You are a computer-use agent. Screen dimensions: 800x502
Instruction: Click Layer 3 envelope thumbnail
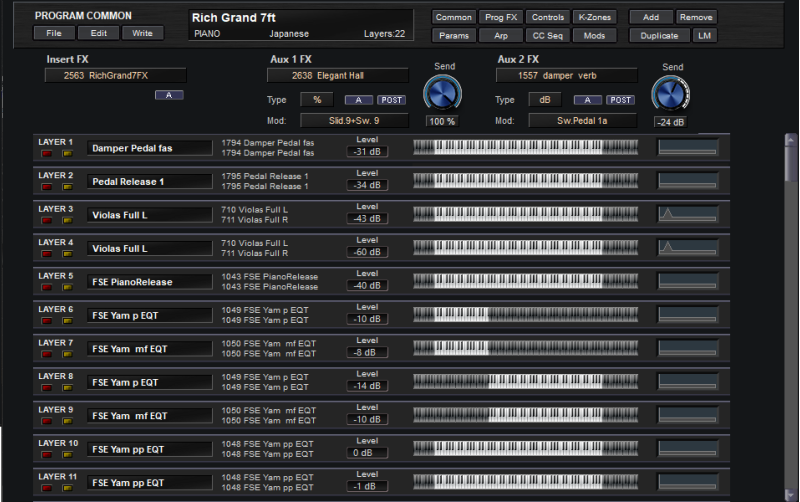pyautogui.click(x=687, y=214)
